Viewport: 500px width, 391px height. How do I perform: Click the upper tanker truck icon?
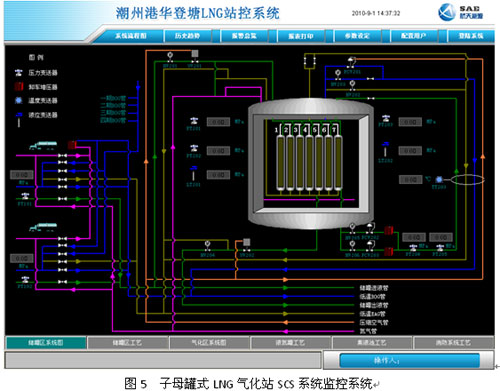coord(43,146)
